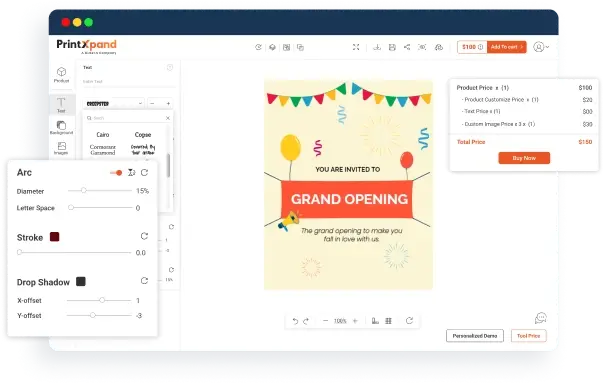Click the Add To Cart button
This screenshot has width=605, height=383.
click(x=507, y=47)
